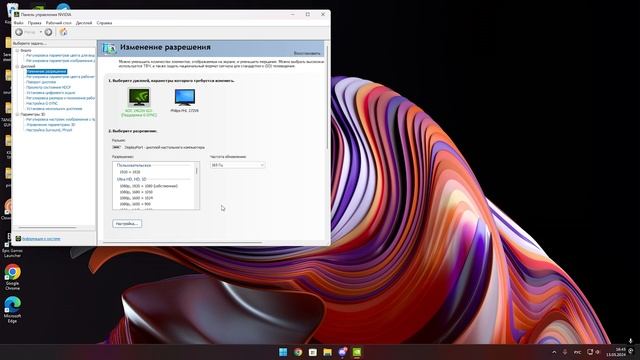Screen dimensions: 640x360
Task: Open the taskbar clock and date
Action: point(616,352)
